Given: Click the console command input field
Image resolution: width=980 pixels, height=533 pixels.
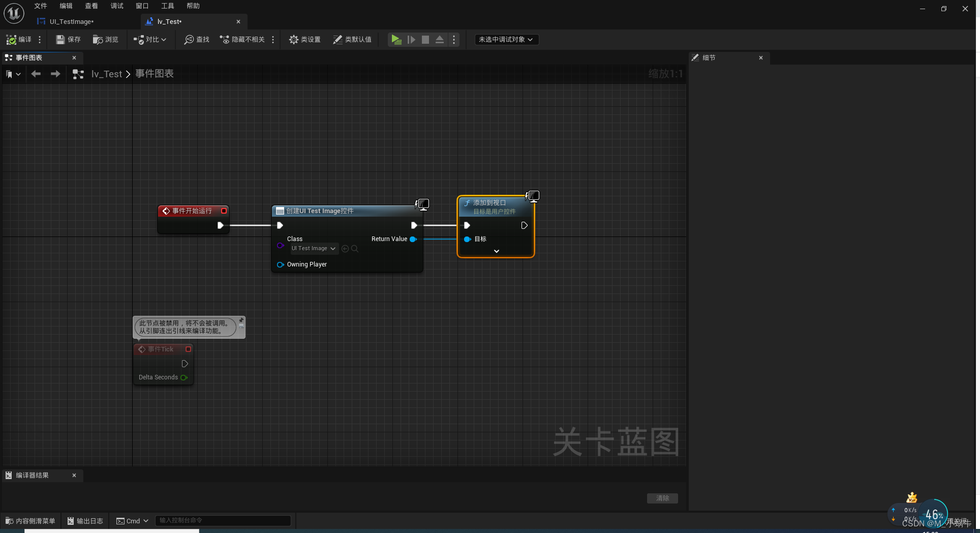Looking at the screenshot, I should click(x=223, y=520).
